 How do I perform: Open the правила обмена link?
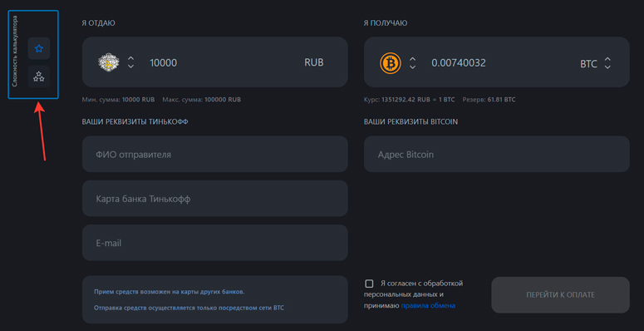(x=428, y=305)
